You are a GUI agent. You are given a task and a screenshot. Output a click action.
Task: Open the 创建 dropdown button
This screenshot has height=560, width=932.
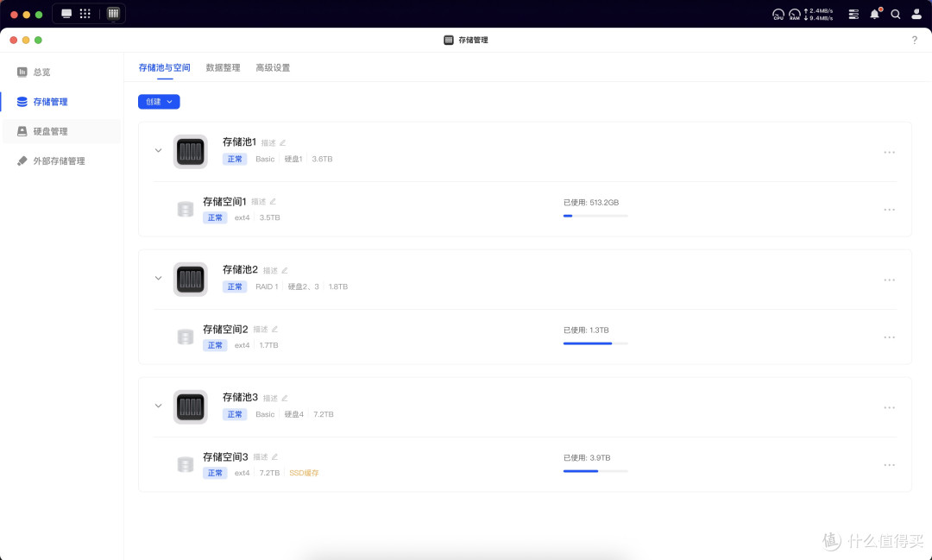click(x=159, y=102)
